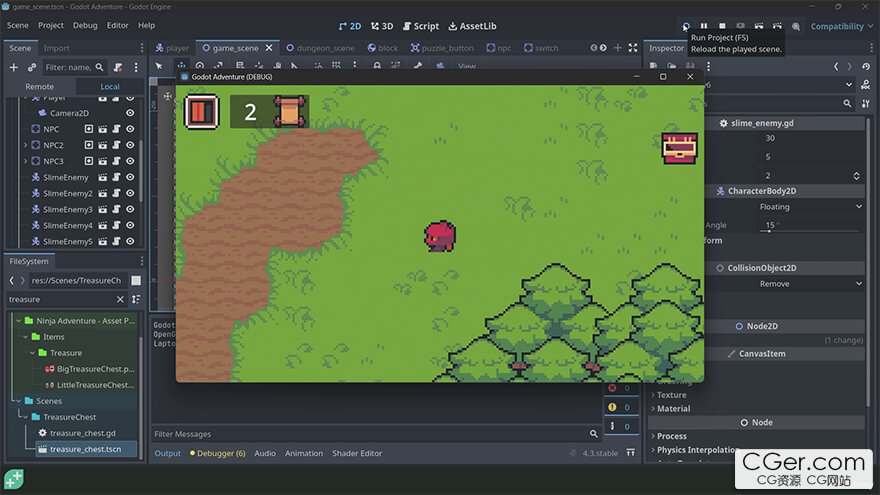Toggle distraction-free mode icon

click(633, 48)
